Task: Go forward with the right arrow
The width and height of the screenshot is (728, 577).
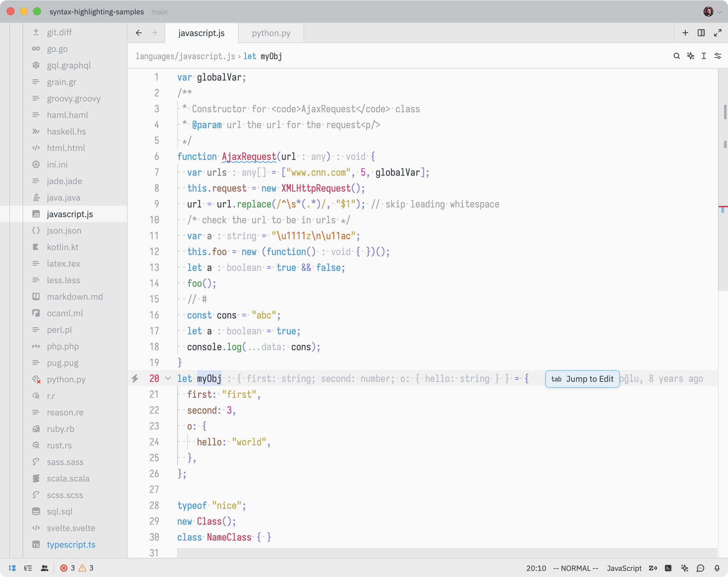Action: pos(154,33)
